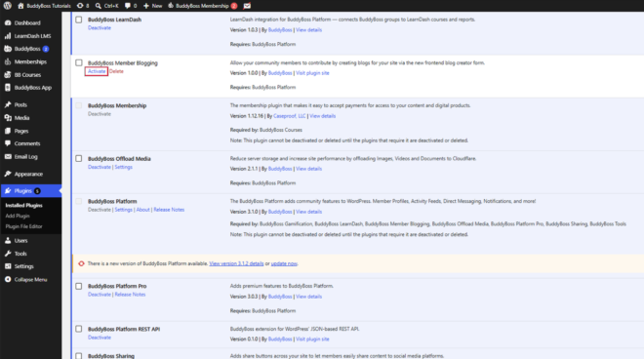The width and height of the screenshot is (644, 359).
Task: Activate BuddyBoss Member Blogging plugin
Action: (97, 71)
